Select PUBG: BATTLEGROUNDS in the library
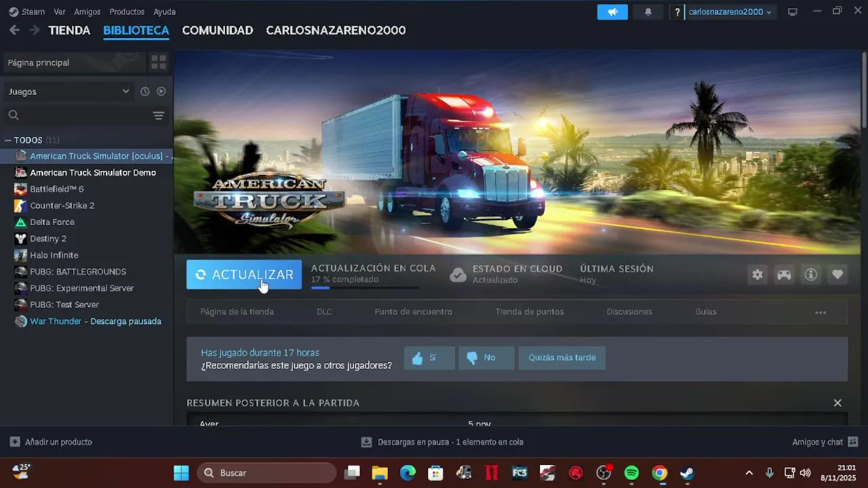The width and height of the screenshot is (868, 488). [87, 272]
